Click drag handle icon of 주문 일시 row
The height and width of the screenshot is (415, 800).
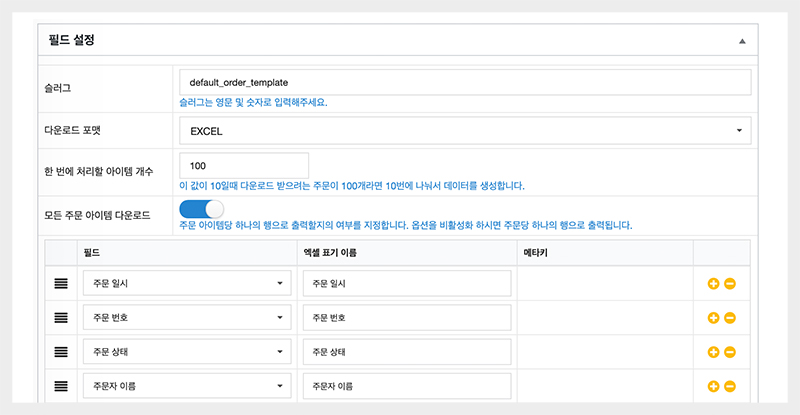coord(61,284)
